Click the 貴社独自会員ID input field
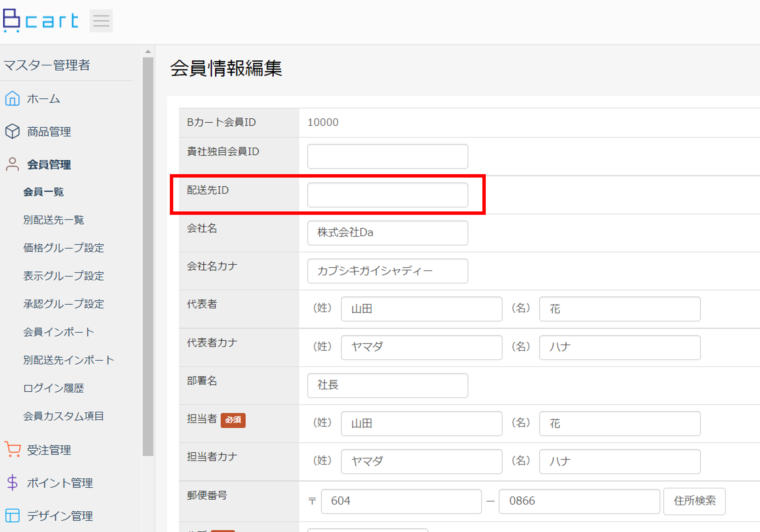 pyautogui.click(x=387, y=156)
